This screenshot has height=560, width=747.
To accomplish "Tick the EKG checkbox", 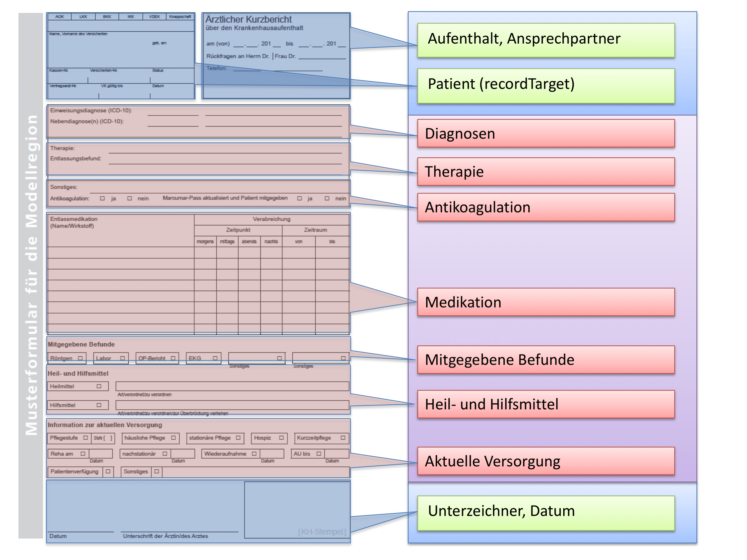I will 215,358.
